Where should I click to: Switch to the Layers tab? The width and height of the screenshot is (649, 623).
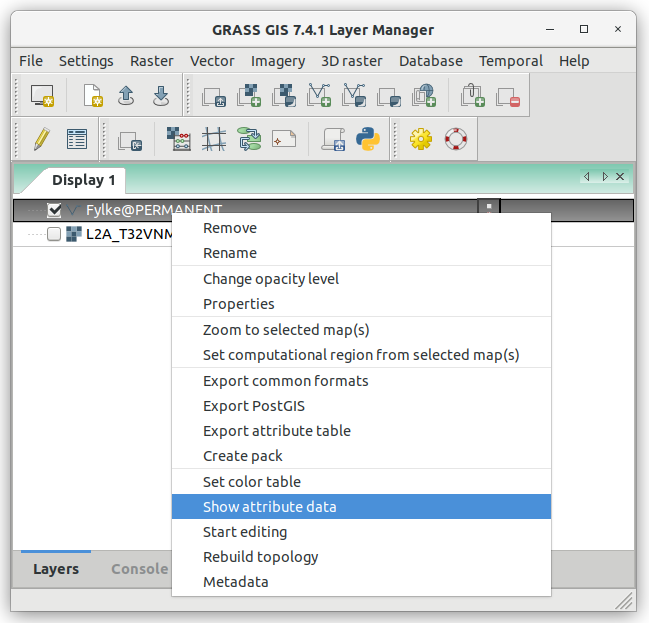point(56,569)
